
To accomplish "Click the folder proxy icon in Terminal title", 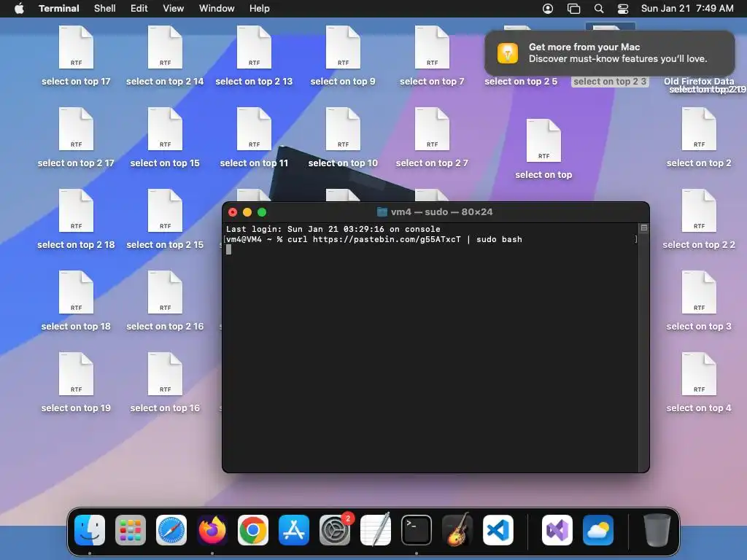I will (x=382, y=212).
